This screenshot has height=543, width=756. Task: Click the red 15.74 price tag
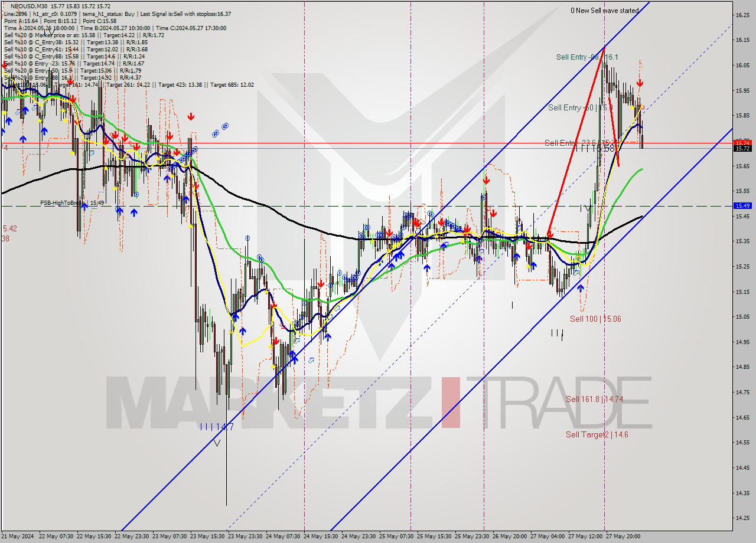[x=742, y=143]
